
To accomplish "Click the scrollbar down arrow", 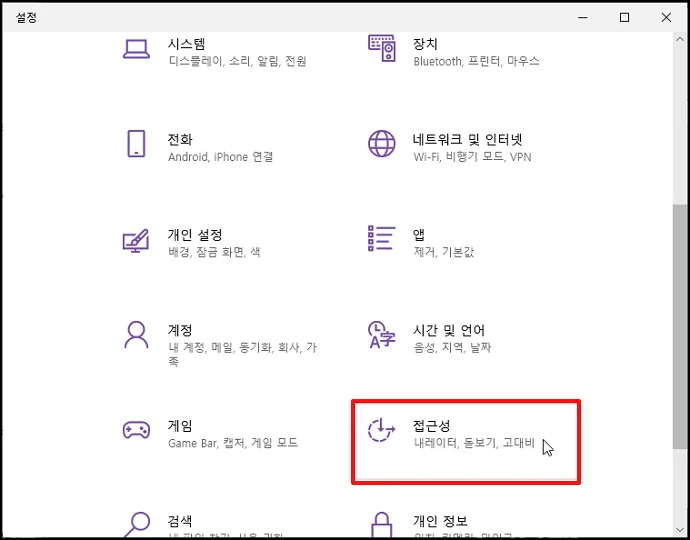I will (x=679, y=529).
